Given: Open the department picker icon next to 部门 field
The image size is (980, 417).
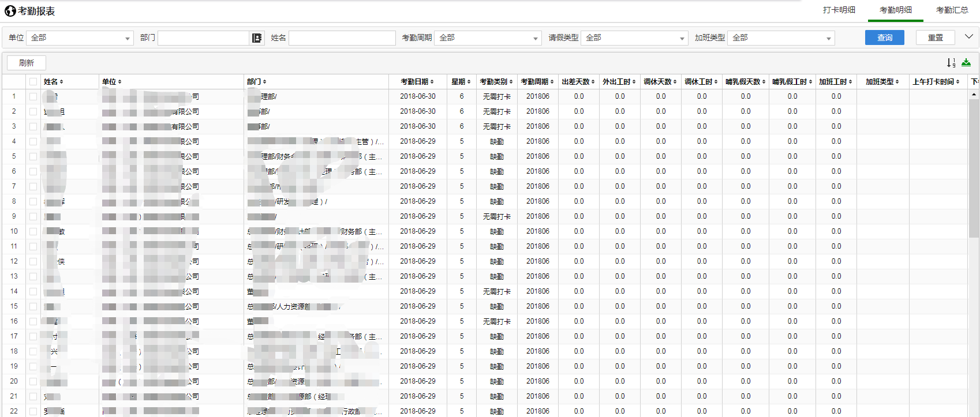Looking at the screenshot, I should click(x=257, y=38).
